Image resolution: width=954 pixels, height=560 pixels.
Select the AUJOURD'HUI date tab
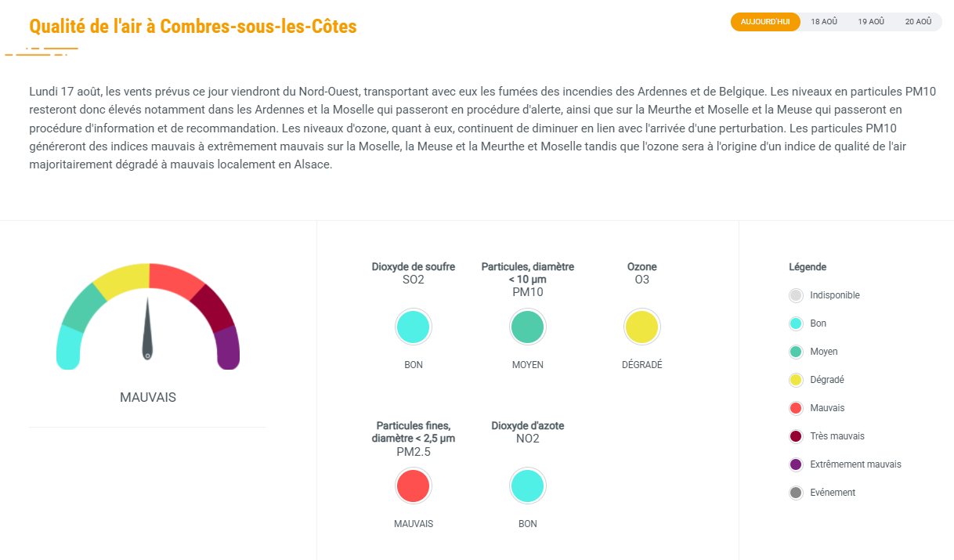tap(765, 22)
